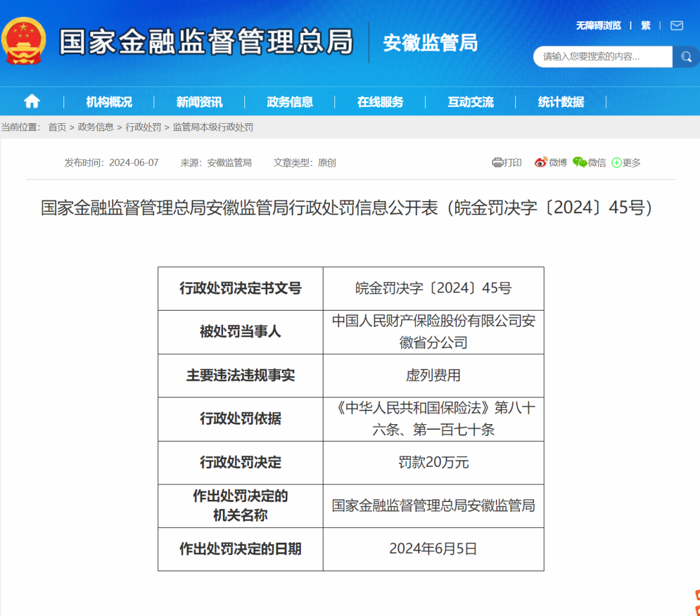
Task: Click the row label 主要违法违规事实
Action: tap(240, 375)
